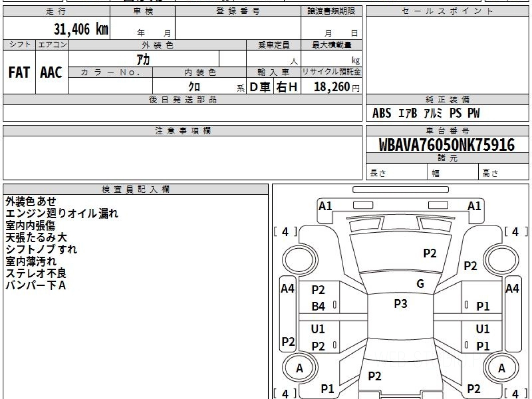Click the 幅 dimension label
This screenshot has height=399, width=532.
[435, 174]
